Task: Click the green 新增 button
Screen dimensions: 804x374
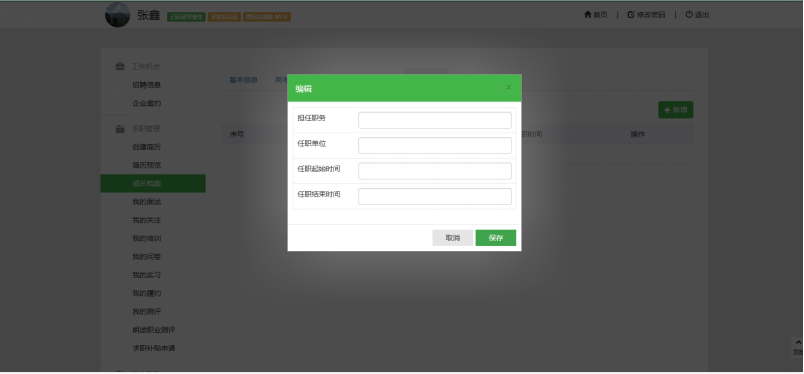Action: point(676,110)
